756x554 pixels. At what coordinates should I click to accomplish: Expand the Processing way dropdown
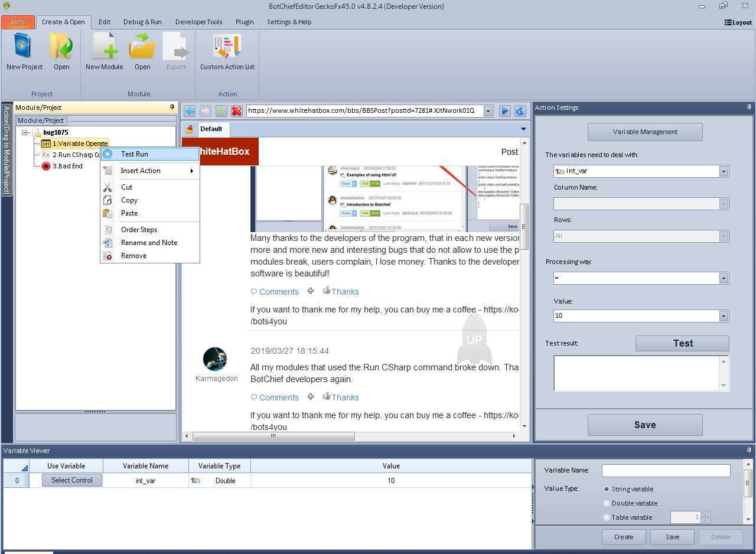coord(724,278)
